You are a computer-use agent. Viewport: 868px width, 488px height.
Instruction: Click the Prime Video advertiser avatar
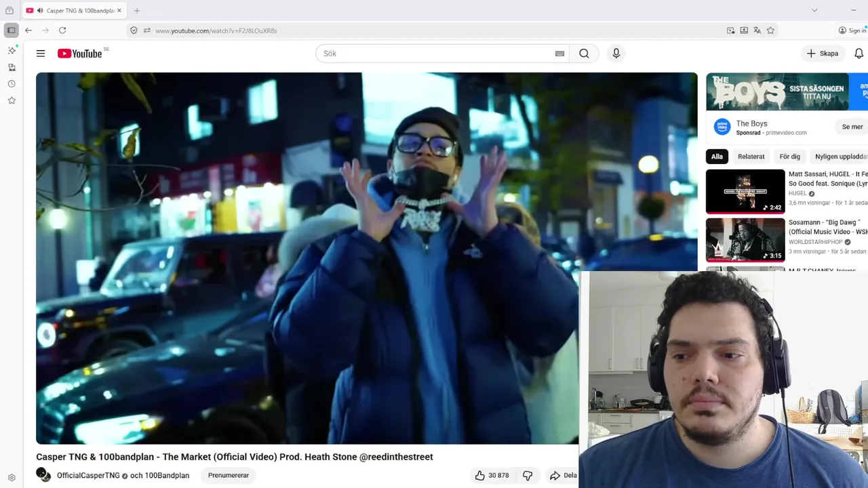(722, 127)
